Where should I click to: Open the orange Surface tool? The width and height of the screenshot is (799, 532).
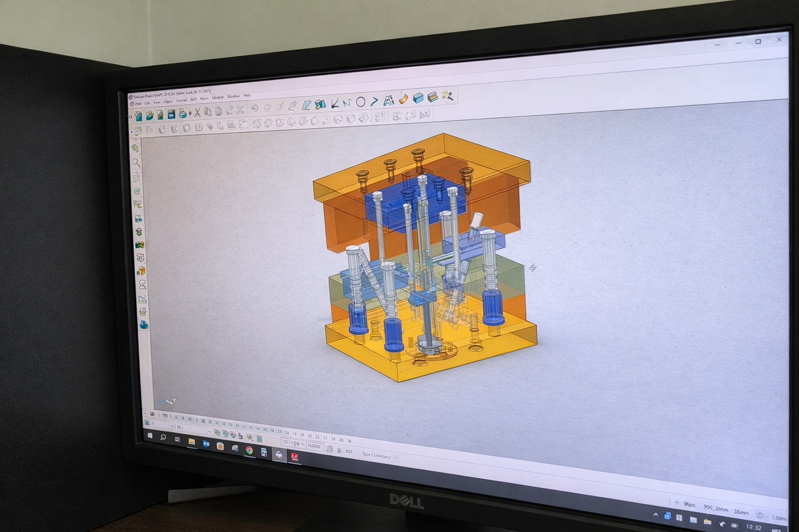pos(403,99)
